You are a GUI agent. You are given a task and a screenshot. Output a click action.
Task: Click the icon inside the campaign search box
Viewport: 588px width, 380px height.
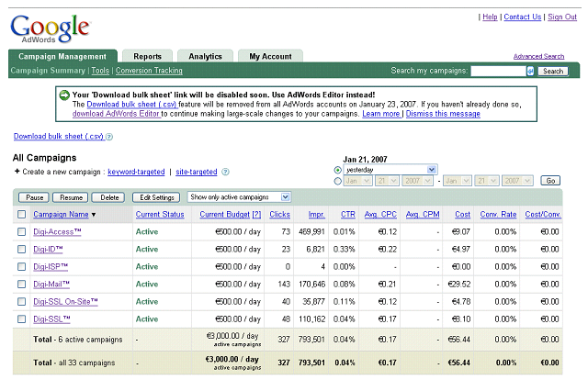530,71
